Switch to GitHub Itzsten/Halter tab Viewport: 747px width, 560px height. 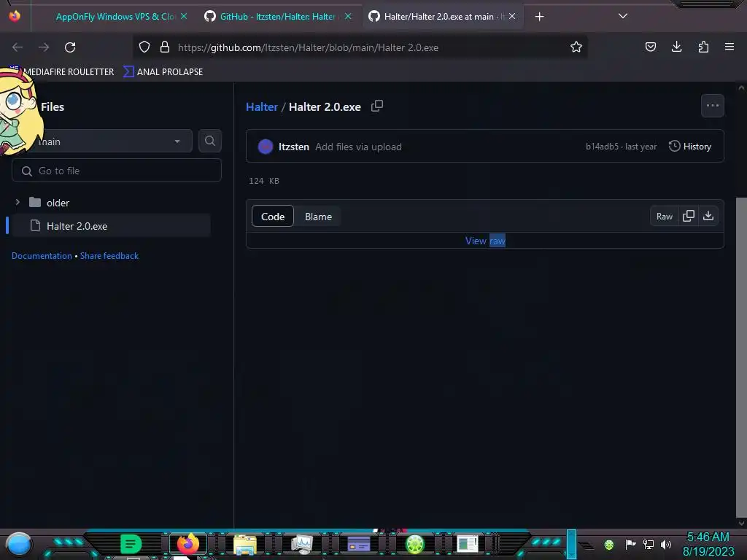277,17
